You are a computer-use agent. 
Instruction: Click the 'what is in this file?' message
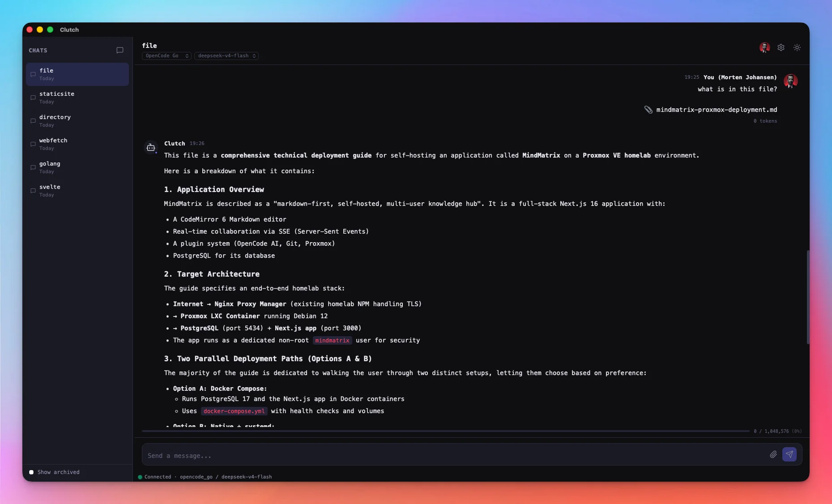click(737, 89)
